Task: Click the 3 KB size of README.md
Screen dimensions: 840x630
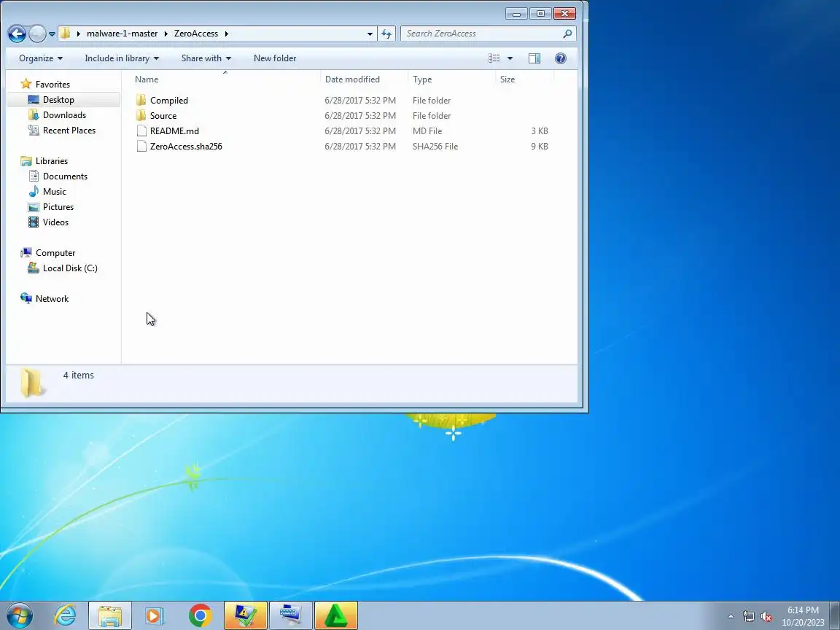Action: tap(539, 131)
